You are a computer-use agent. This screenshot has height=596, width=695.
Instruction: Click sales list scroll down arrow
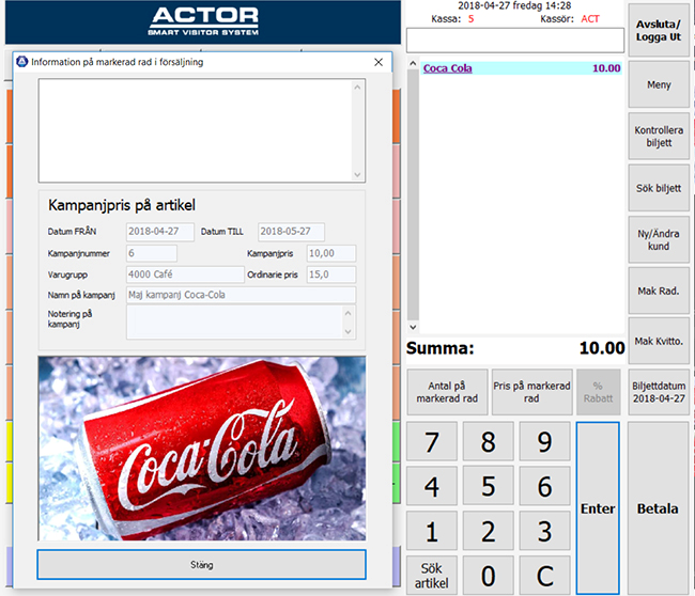pos(413,327)
